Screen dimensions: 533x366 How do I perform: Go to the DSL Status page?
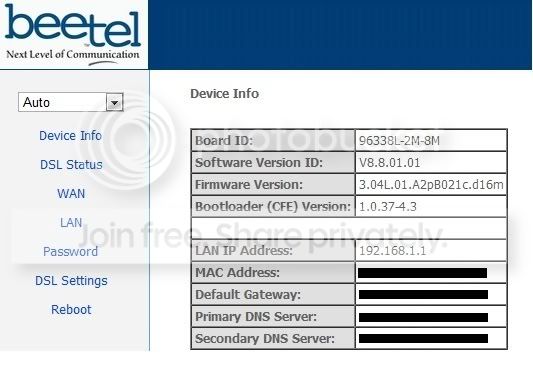(71, 165)
